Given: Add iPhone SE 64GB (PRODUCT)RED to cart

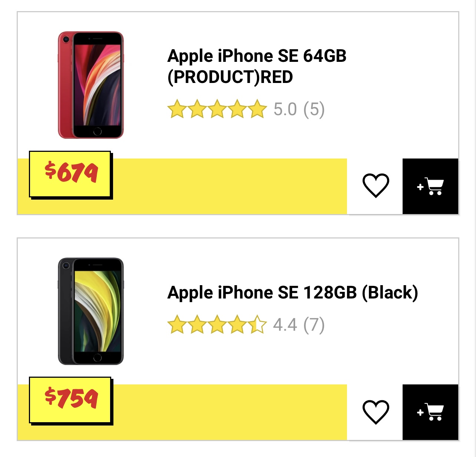Looking at the screenshot, I should 430,186.
